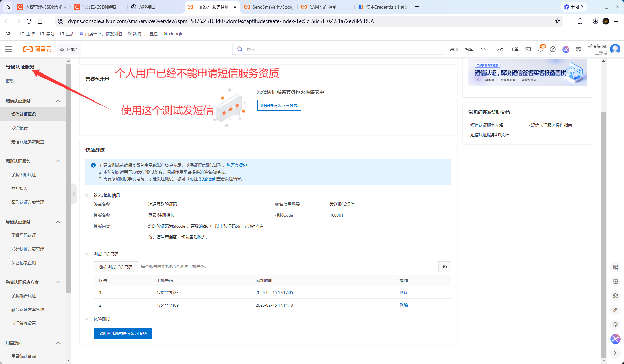Open the 工作台 workbench
The height and width of the screenshot is (364, 624).
click(x=69, y=49)
